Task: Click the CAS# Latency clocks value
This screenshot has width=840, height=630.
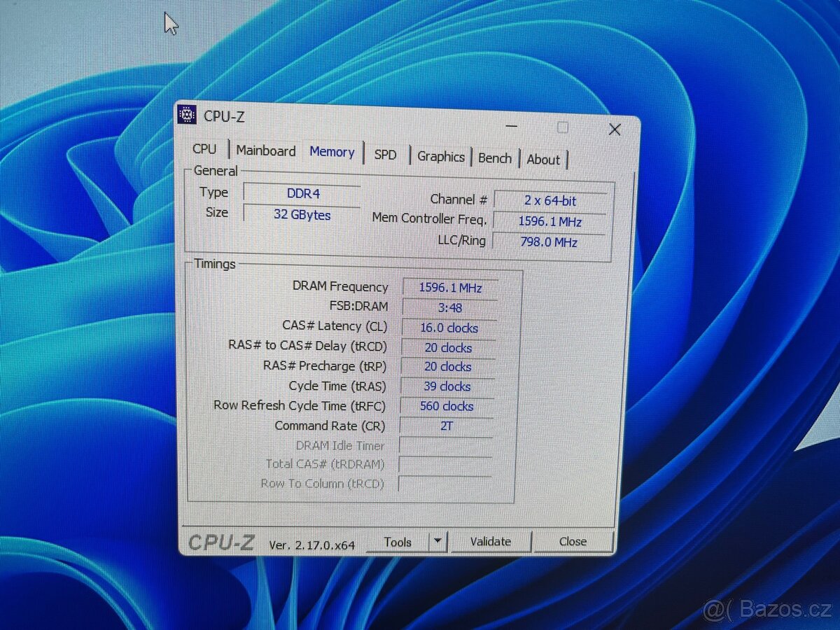Action: [449, 328]
